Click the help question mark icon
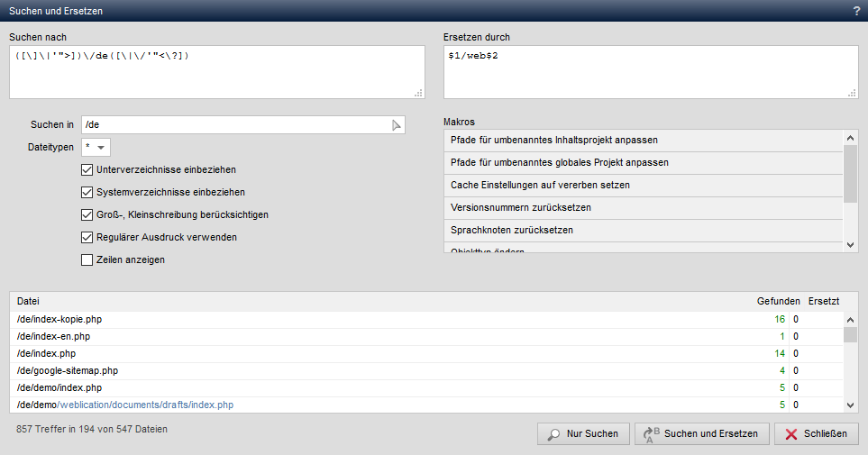The height and width of the screenshot is (455, 868). coord(856,11)
